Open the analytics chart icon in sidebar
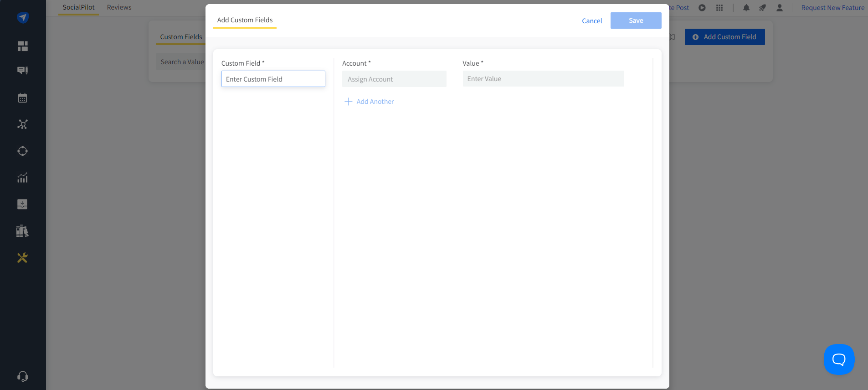The image size is (868, 390). point(23,178)
